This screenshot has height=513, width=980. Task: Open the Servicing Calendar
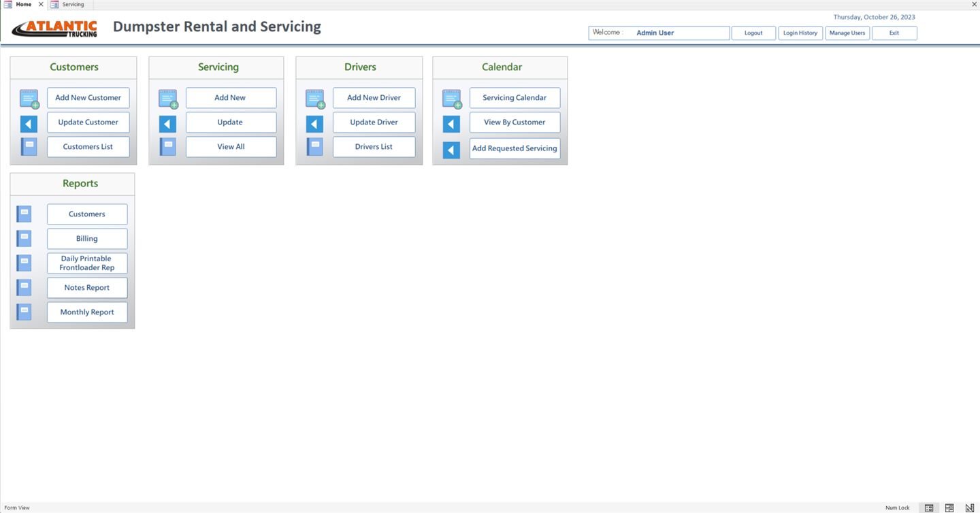coord(514,97)
